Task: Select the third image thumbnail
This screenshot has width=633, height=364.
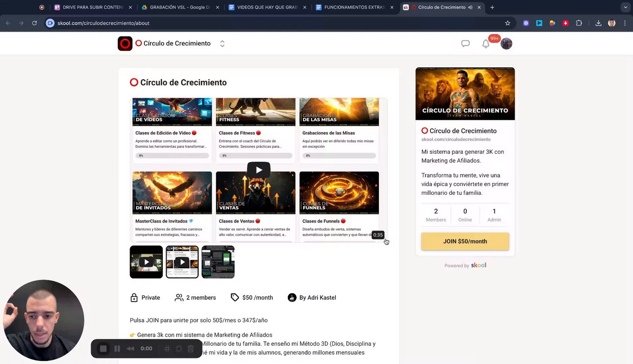Action: pyautogui.click(x=218, y=262)
